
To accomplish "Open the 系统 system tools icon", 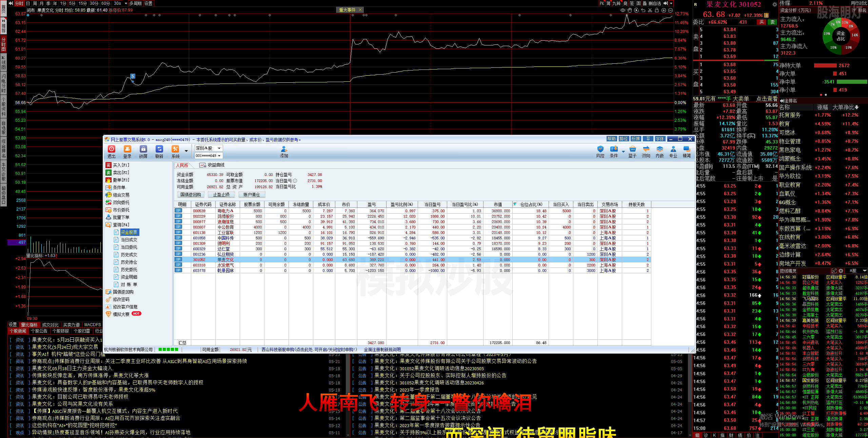I will point(175,152).
